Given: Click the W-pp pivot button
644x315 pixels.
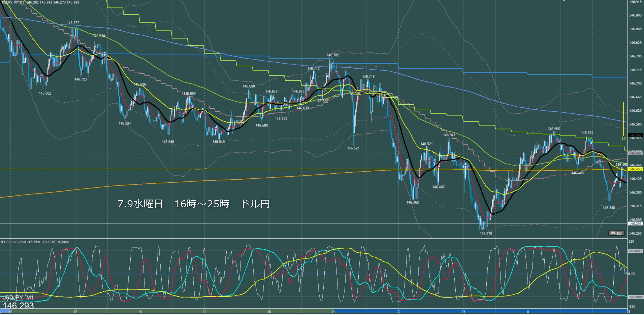Looking at the screenshot, I should pyautogui.click(x=616, y=233).
